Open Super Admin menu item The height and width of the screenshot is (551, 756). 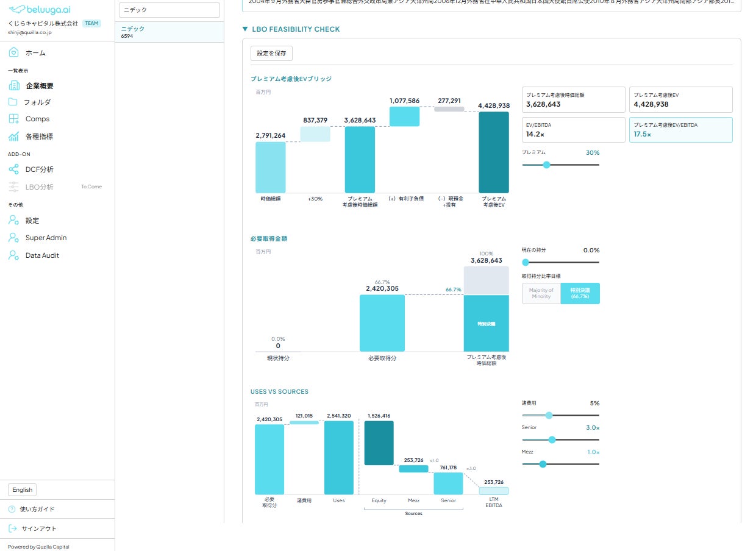(46, 238)
